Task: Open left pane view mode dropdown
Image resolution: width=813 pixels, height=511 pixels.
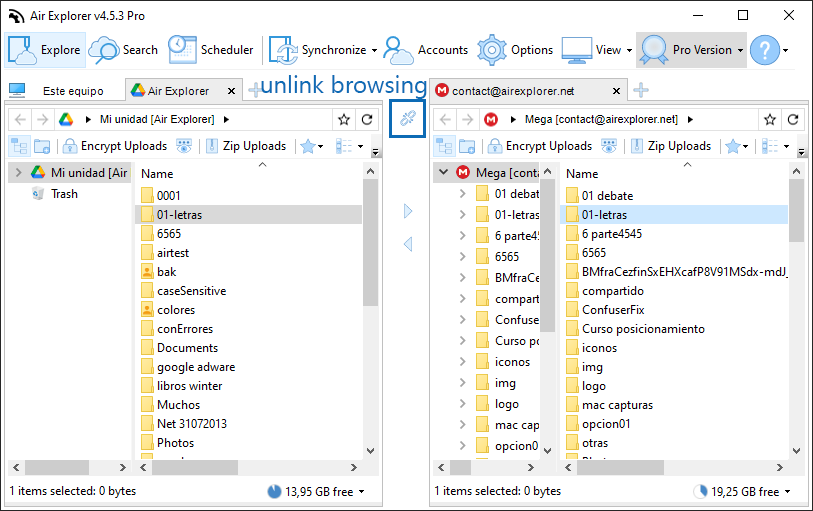Action: [x=349, y=146]
